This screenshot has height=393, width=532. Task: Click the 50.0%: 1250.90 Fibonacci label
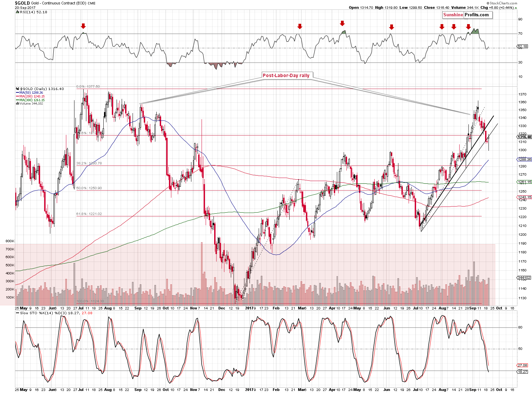tap(89, 188)
